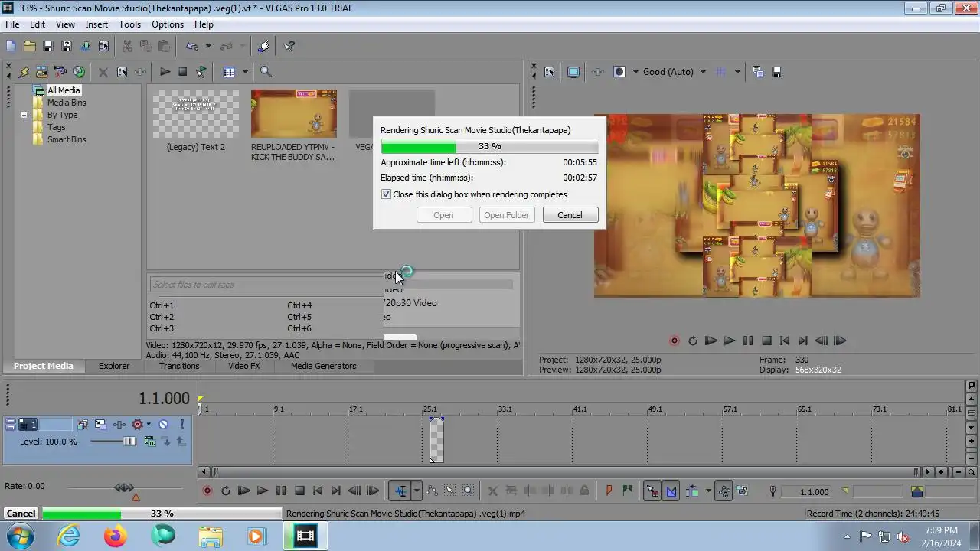Toggle Loop Playback in timeline transport bar
The height and width of the screenshot is (551, 980).
click(226, 491)
